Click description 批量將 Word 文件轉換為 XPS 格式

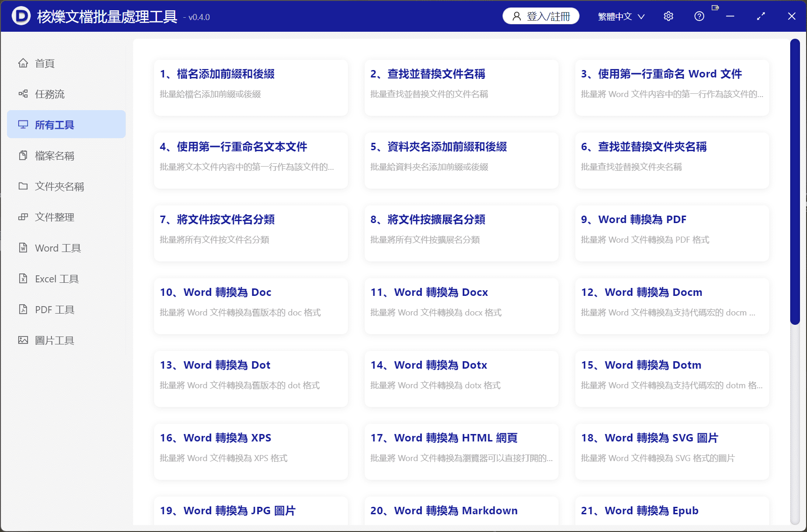[x=223, y=458]
